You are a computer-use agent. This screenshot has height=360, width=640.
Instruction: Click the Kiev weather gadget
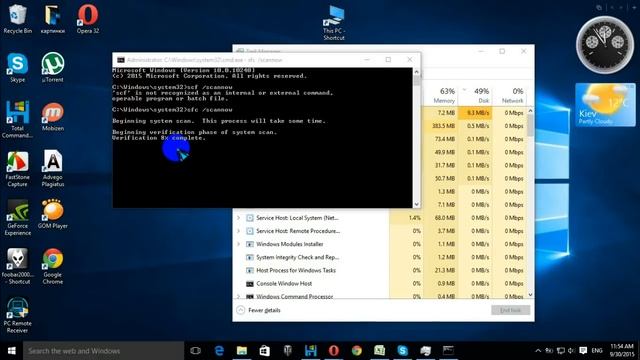pos(605,105)
